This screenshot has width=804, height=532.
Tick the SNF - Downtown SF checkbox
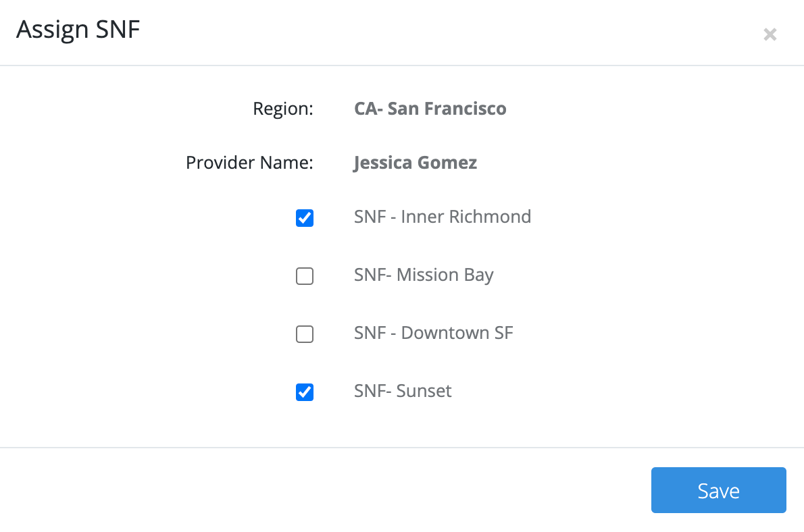(305, 334)
